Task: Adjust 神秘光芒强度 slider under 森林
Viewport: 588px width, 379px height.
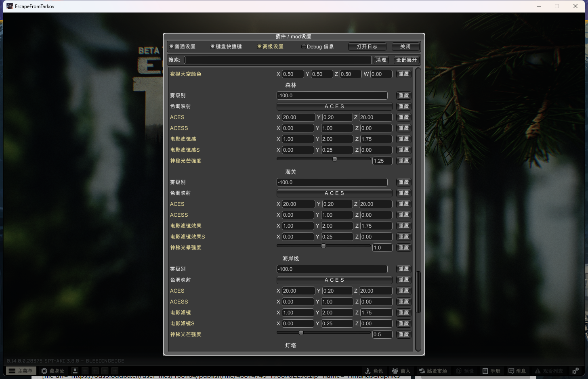Action: click(x=323, y=159)
